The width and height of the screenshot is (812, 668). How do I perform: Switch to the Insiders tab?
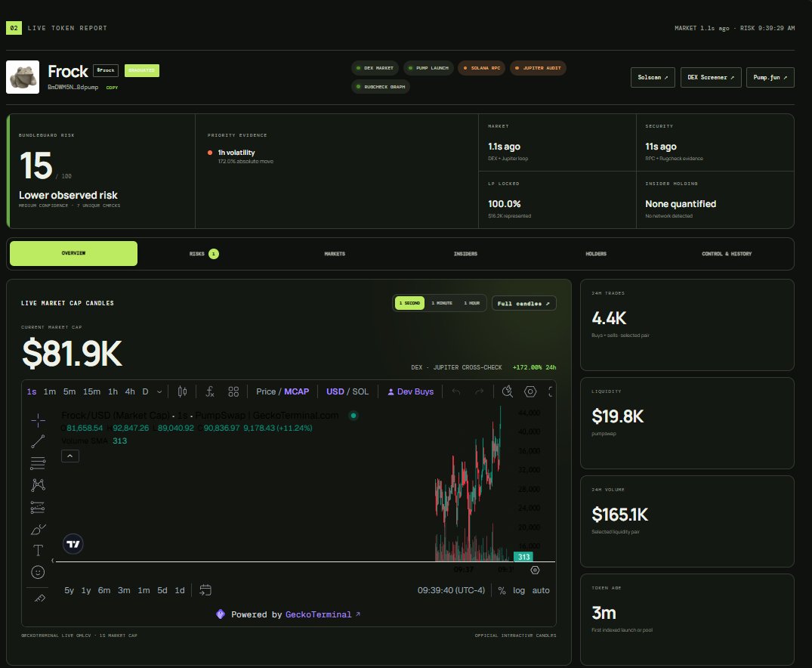click(x=465, y=254)
